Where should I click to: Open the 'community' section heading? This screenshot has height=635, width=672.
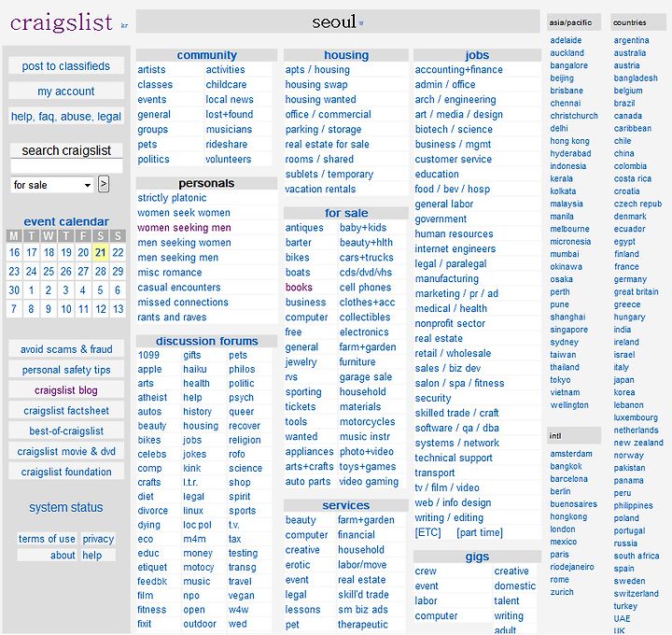click(206, 55)
